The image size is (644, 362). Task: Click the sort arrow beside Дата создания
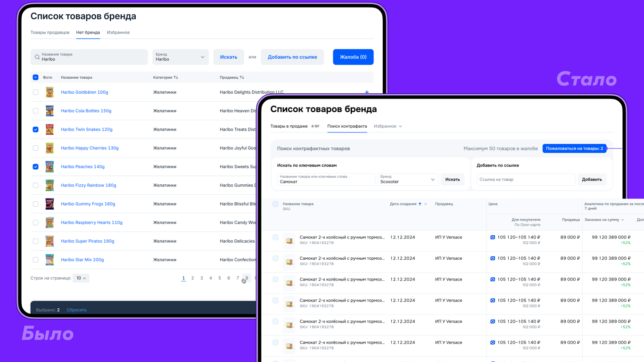pos(420,204)
